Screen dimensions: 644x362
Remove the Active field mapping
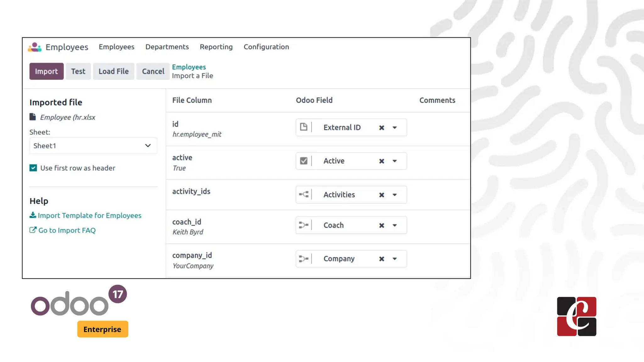click(381, 161)
